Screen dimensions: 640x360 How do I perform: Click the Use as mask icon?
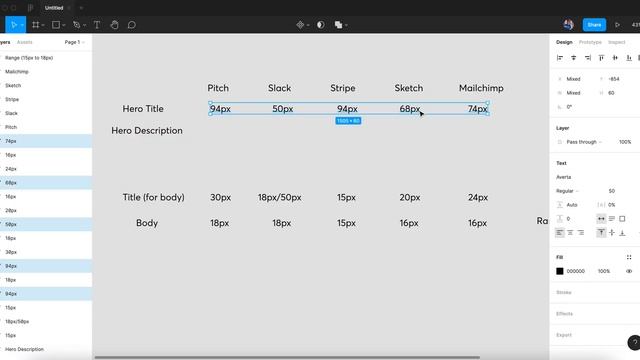click(x=321, y=25)
